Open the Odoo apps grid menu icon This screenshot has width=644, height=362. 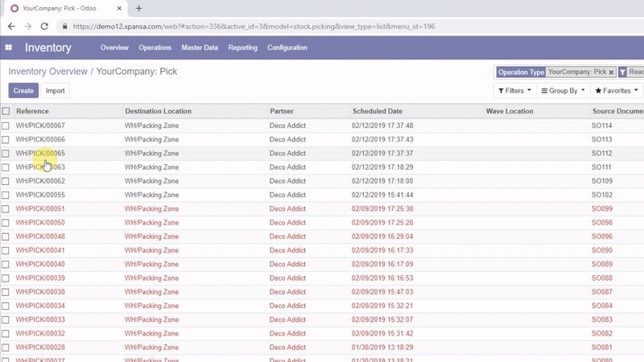8,47
